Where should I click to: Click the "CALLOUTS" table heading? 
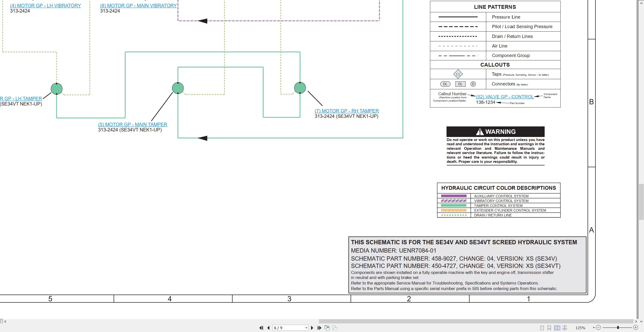coord(495,65)
